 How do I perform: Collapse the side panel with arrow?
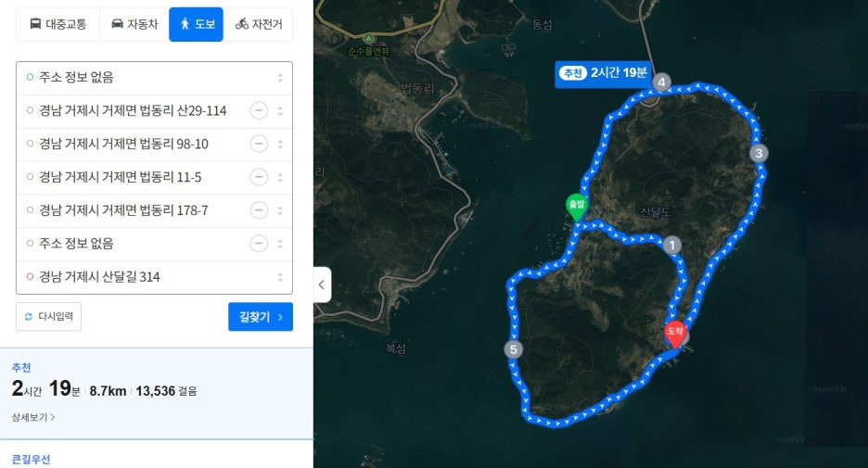[322, 285]
